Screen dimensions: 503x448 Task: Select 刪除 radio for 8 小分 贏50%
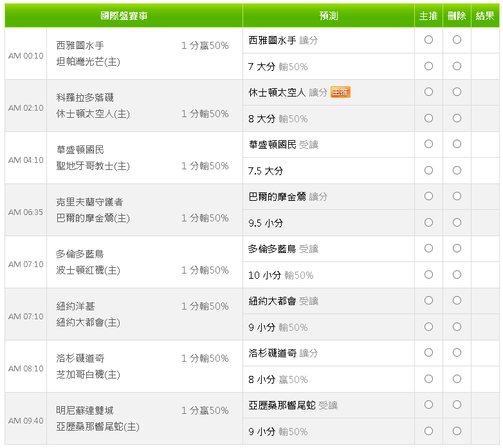click(457, 379)
